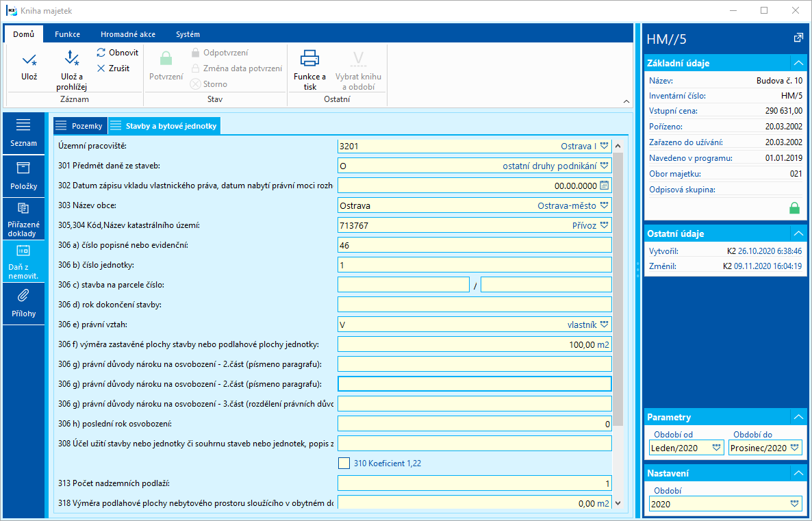Screen dimensions: 812x521
Task: Open Předmět daně ze staveb dropdown
Action: pos(605,166)
